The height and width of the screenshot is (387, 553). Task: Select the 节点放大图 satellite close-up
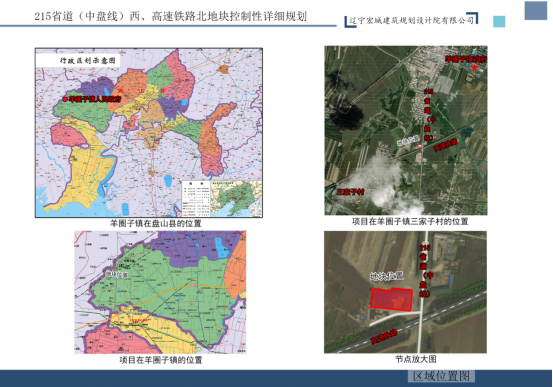tap(405, 292)
